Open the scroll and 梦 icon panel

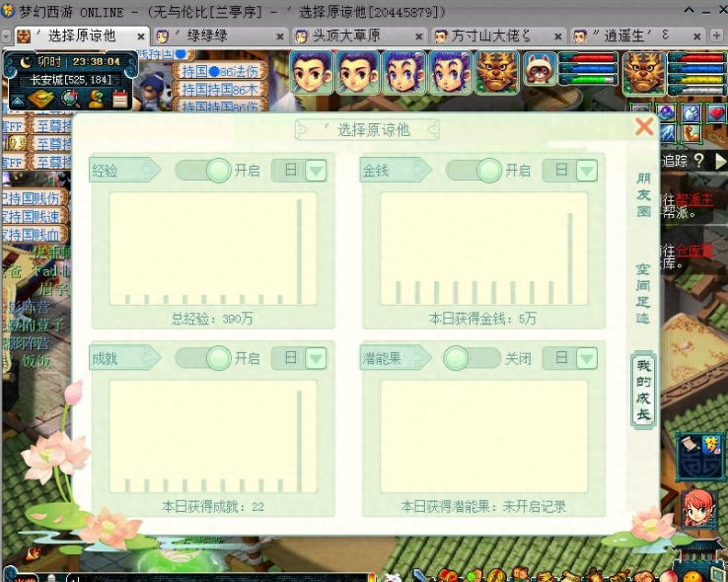coord(701,457)
